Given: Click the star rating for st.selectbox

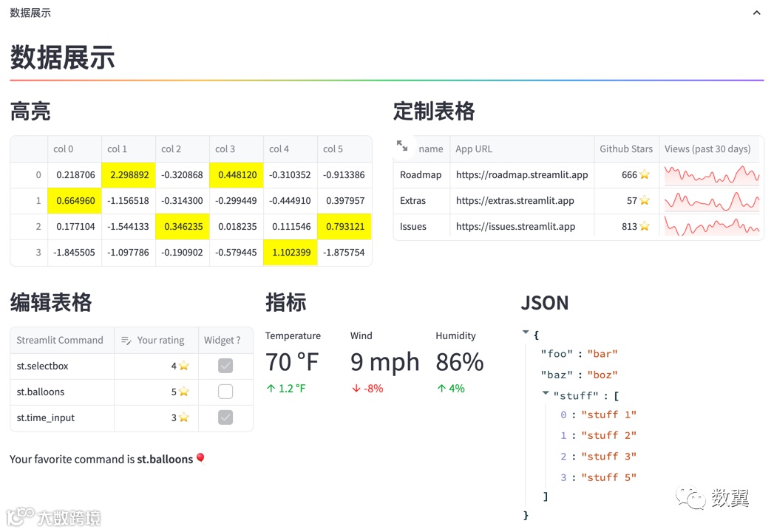Looking at the screenshot, I should tap(183, 366).
